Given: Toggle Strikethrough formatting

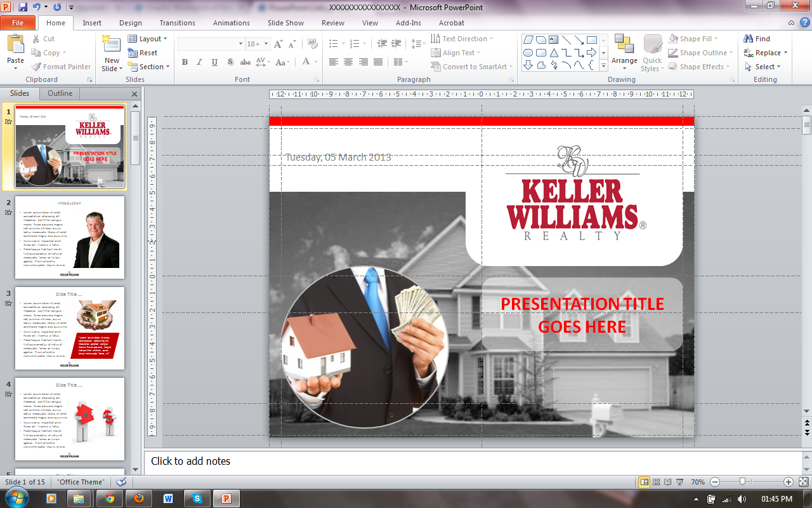Looking at the screenshot, I should [246, 62].
